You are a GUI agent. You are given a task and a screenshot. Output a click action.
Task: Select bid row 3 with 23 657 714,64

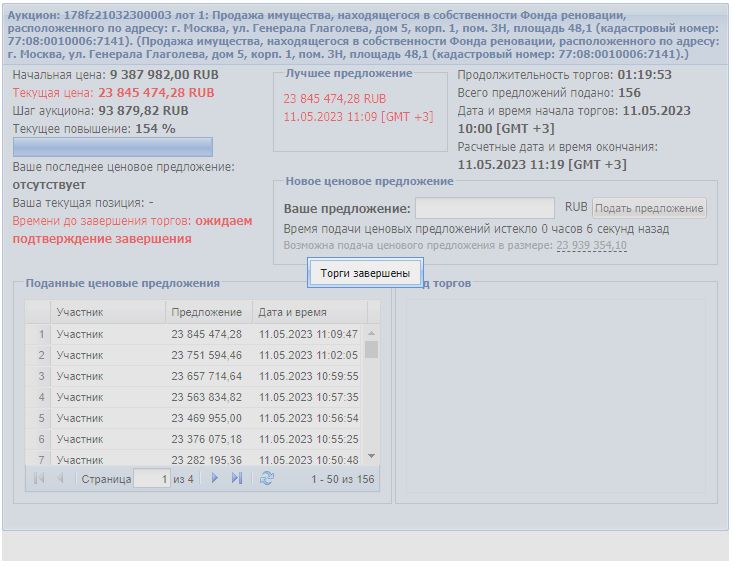[x=200, y=376]
